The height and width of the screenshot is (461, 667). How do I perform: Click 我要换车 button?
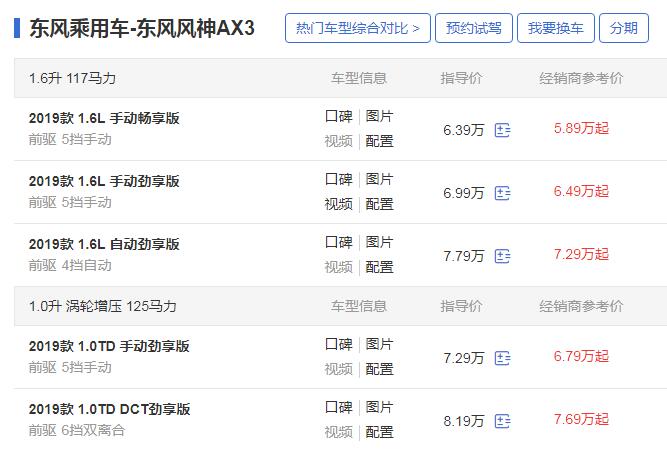[x=556, y=28]
